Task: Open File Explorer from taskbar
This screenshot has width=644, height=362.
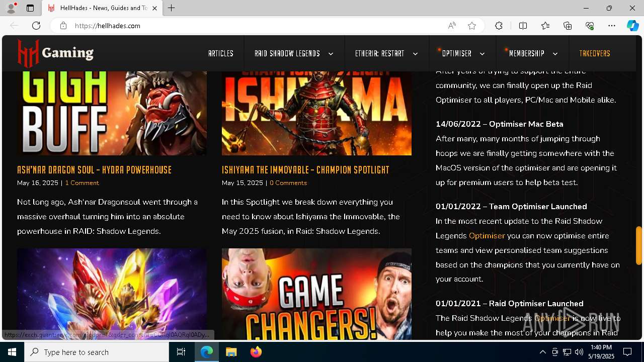Action: coord(231,352)
